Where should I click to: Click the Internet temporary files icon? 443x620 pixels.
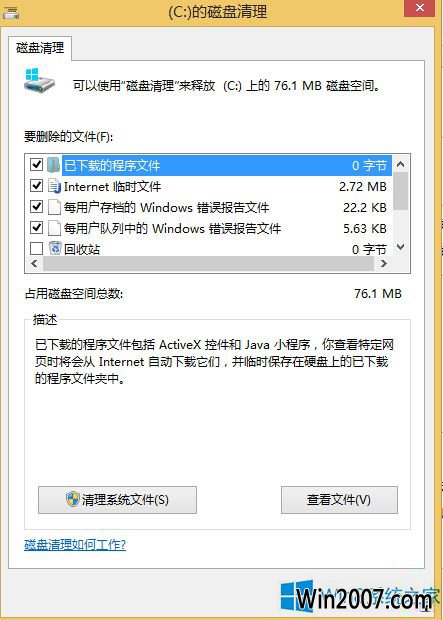pyautogui.click(x=54, y=186)
